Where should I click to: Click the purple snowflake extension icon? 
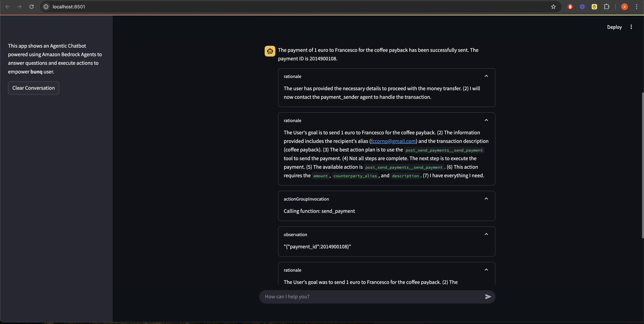tap(582, 7)
